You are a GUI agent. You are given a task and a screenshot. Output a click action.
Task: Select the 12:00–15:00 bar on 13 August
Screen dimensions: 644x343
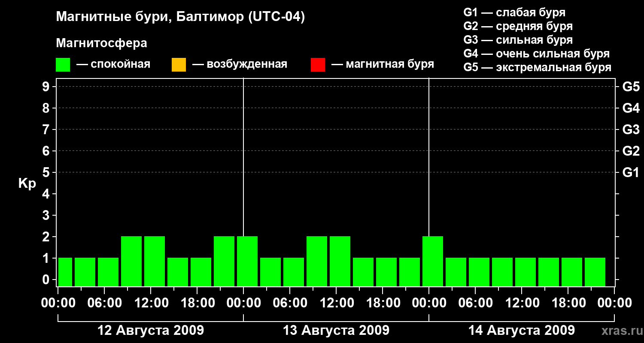pyautogui.click(x=340, y=261)
